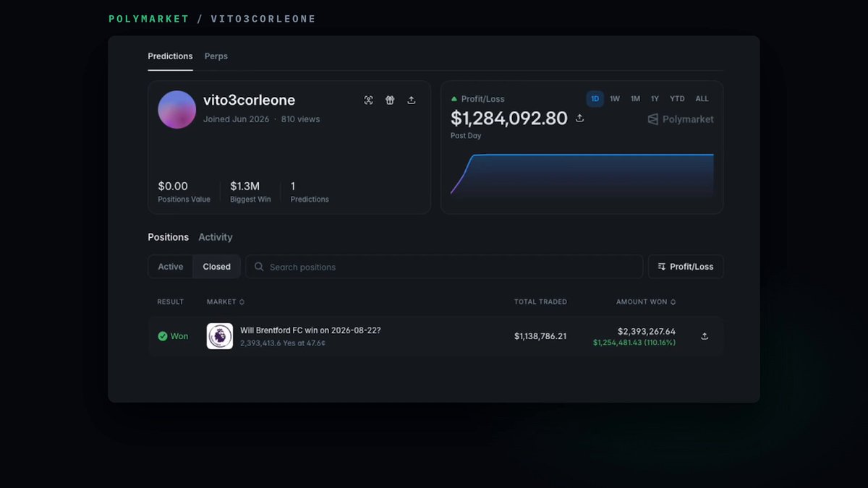Click share icon beside the $1,284,092.80 profit

pos(579,118)
